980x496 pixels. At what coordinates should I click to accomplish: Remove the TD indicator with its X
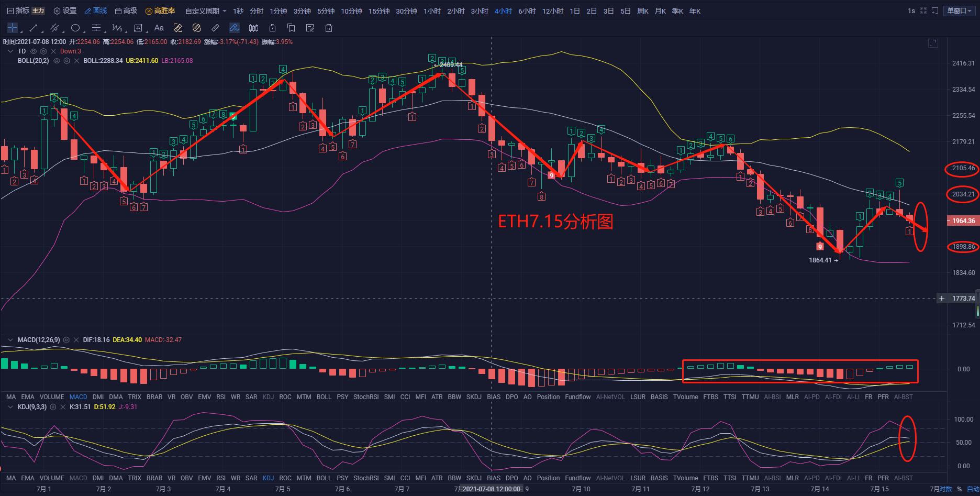pos(53,51)
